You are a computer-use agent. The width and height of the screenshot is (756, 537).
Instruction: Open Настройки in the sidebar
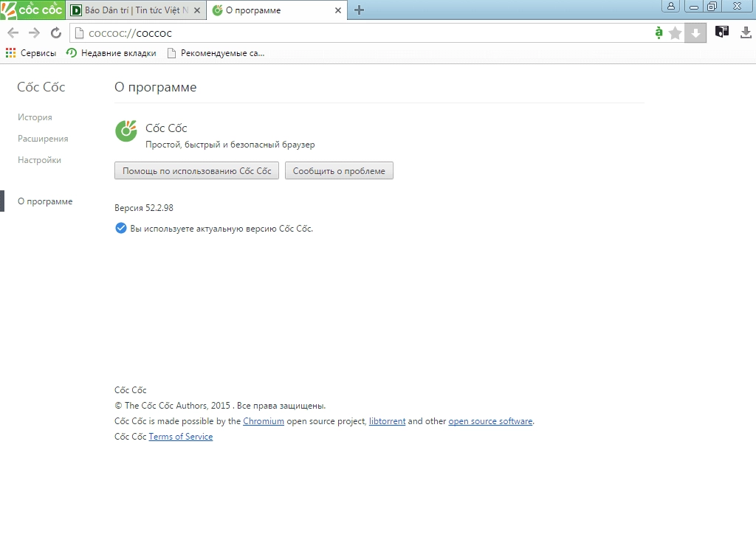40,160
